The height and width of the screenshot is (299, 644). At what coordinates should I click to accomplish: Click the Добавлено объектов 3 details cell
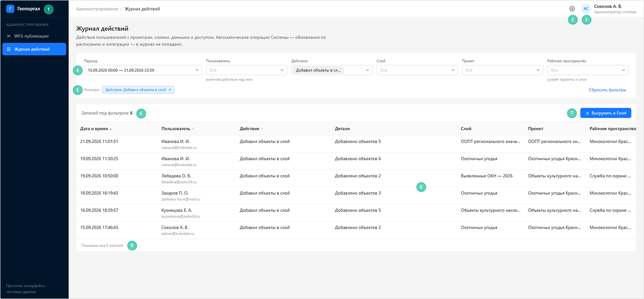[x=358, y=193]
